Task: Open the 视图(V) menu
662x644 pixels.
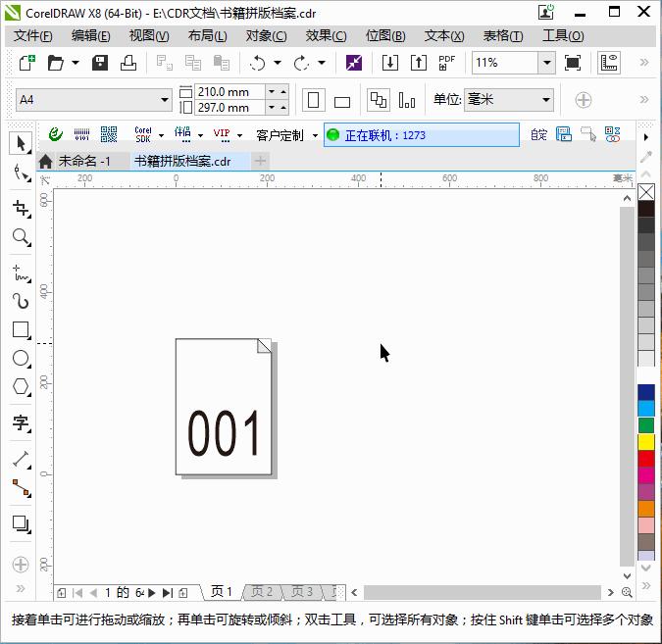Action: (x=149, y=36)
